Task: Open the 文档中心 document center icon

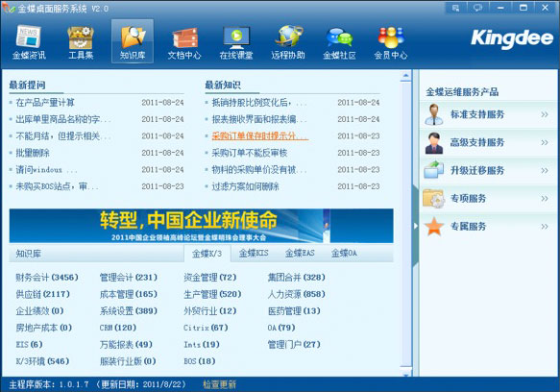Action: click(184, 42)
